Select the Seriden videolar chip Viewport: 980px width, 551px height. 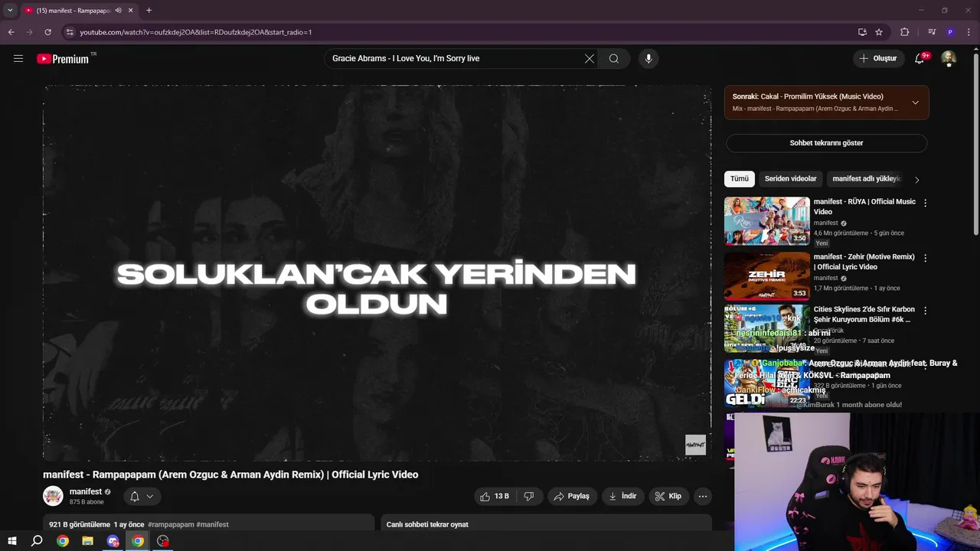(x=791, y=179)
